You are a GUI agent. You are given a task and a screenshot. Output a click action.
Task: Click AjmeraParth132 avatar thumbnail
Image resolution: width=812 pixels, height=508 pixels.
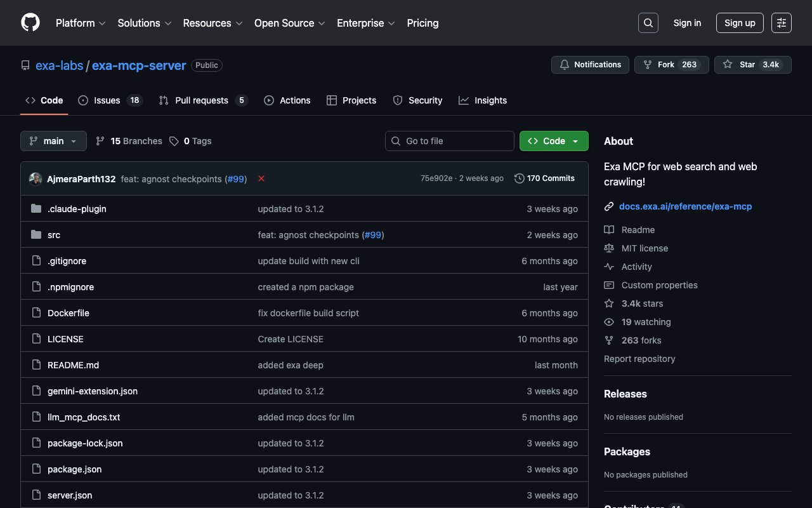coord(36,179)
